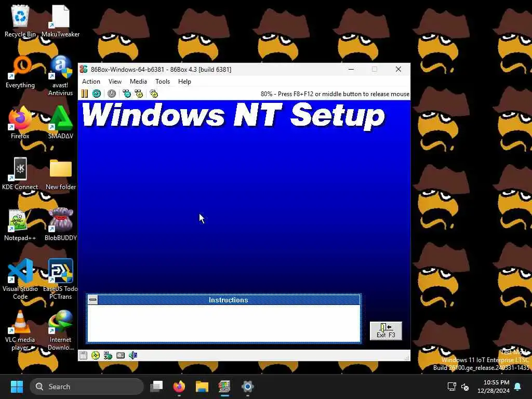Viewport: 532px width, 399px height.
Task: Open the Help menu
Action: pyautogui.click(x=184, y=82)
